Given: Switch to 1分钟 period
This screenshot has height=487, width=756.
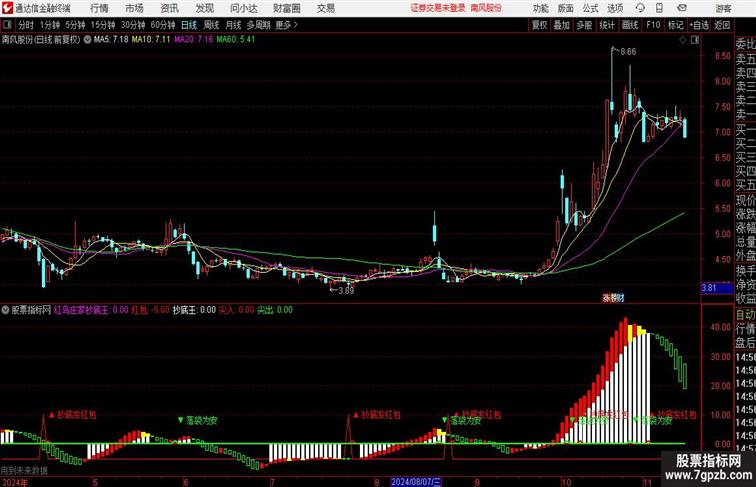Looking at the screenshot, I should tap(50, 25).
